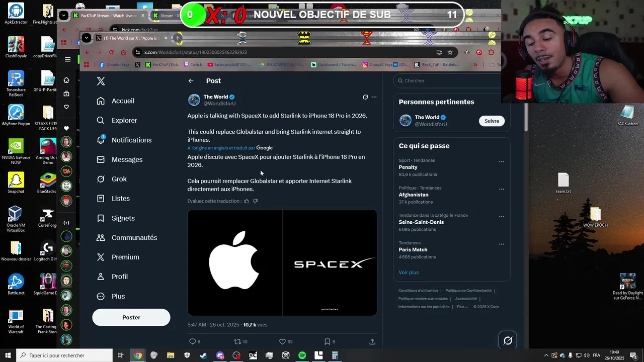Click Suivre to follow The World
Screen dimensions: 644x362
coord(492,121)
